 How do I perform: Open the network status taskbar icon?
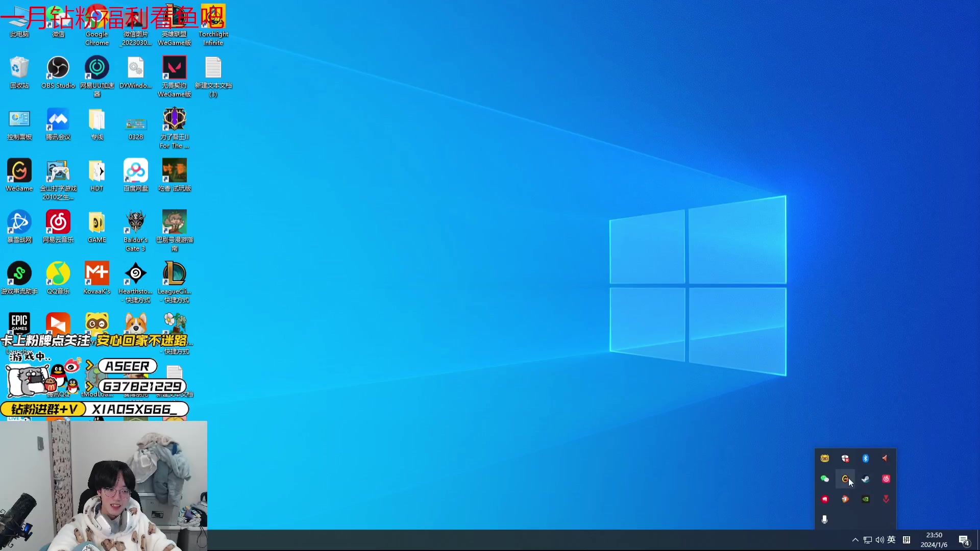point(868,540)
